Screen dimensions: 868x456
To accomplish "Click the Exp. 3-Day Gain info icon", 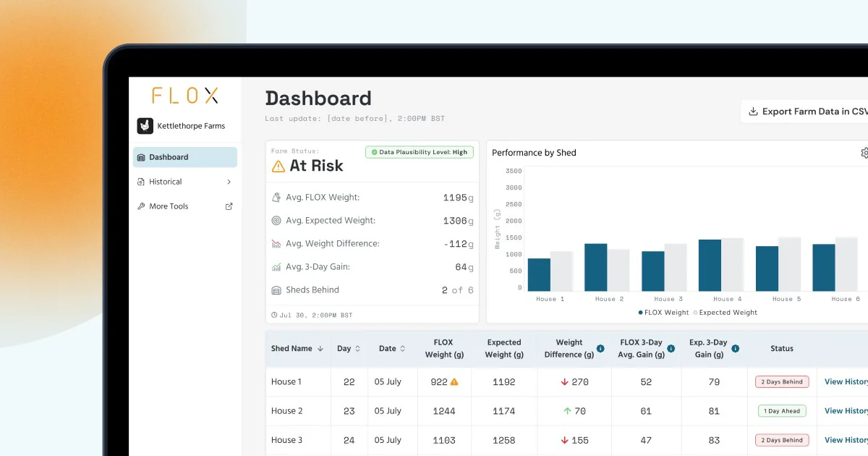I will point(736,349).
